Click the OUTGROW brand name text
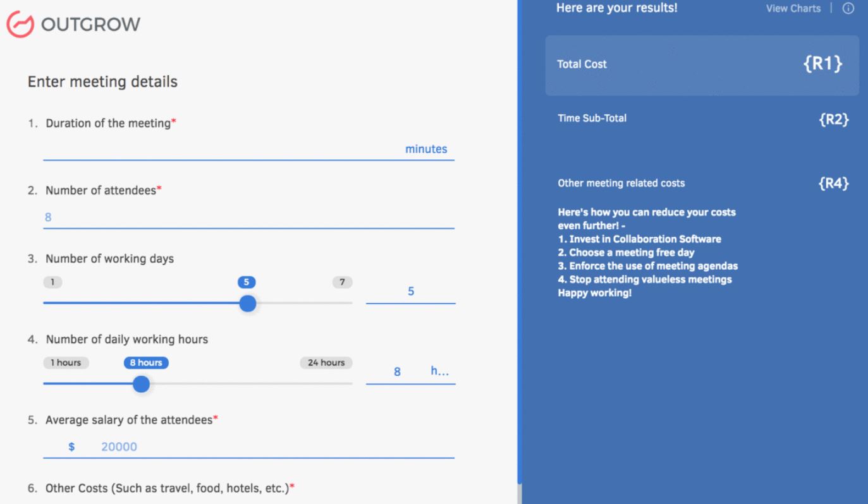Screen dimensions: 868x504 90,25
